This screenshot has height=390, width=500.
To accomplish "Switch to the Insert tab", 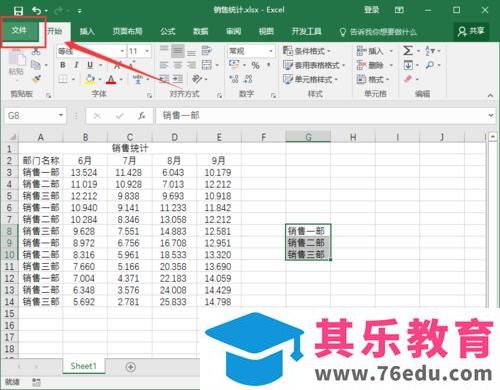I will point(87,31).
